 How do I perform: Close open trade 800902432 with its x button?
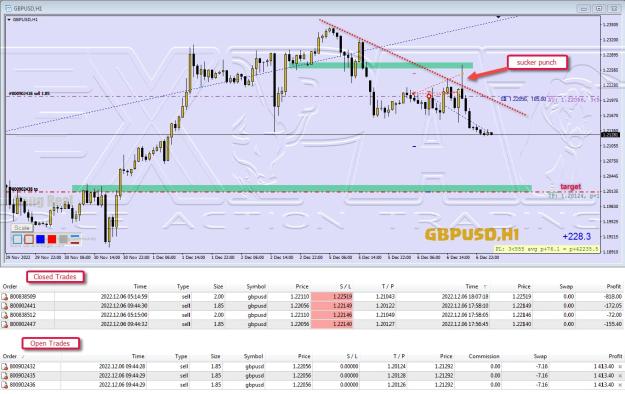pyautogui.click(x=620, y=366)
